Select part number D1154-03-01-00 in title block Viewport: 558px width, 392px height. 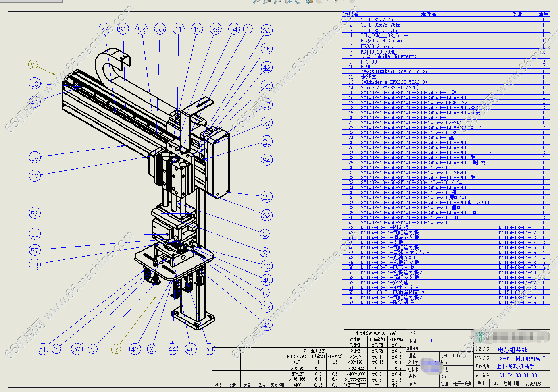pos(518,375)
